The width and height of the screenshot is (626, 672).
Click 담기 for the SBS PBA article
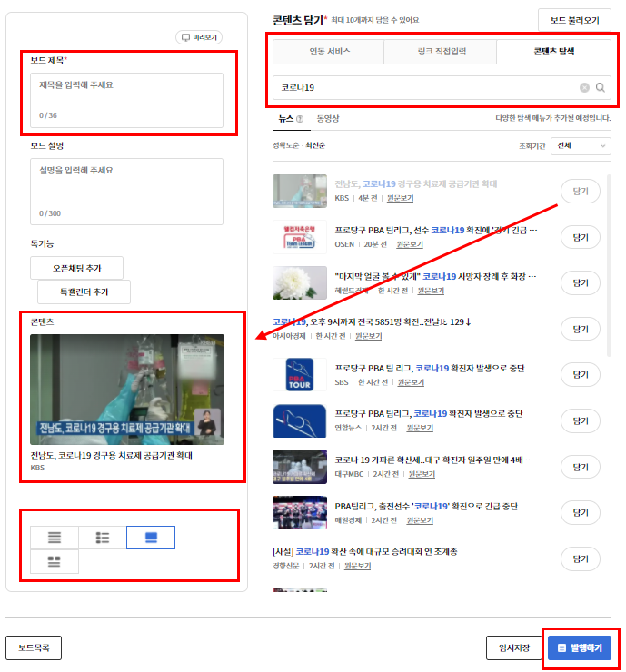tap(581, 374)
